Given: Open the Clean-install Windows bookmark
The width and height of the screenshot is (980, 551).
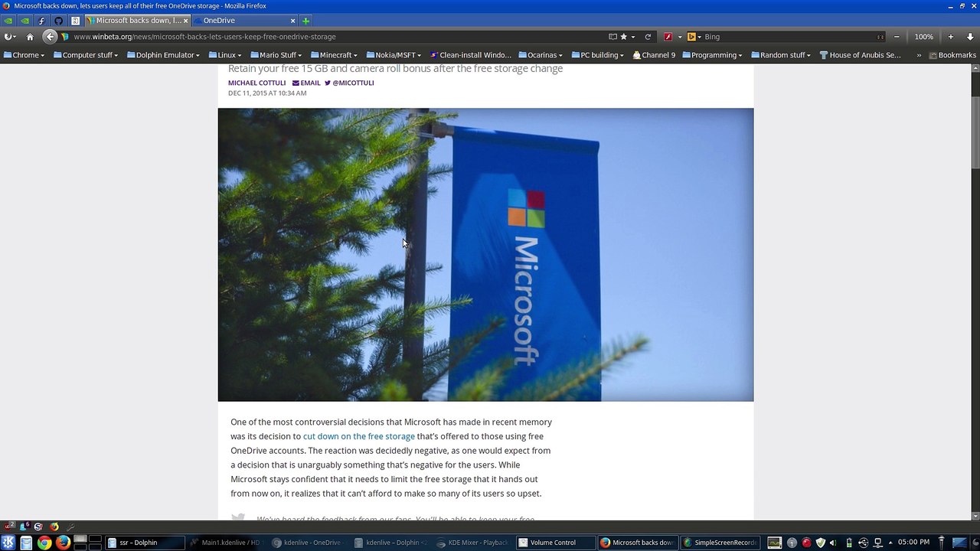Looking at the screenshot, I should click(x=470, y=55).
